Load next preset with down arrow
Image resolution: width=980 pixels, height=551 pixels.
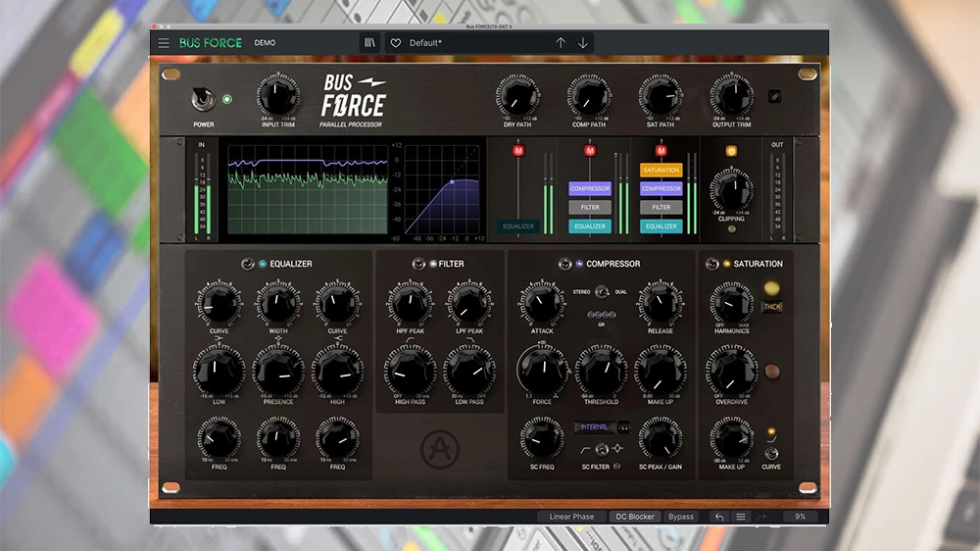click(583, 43)
